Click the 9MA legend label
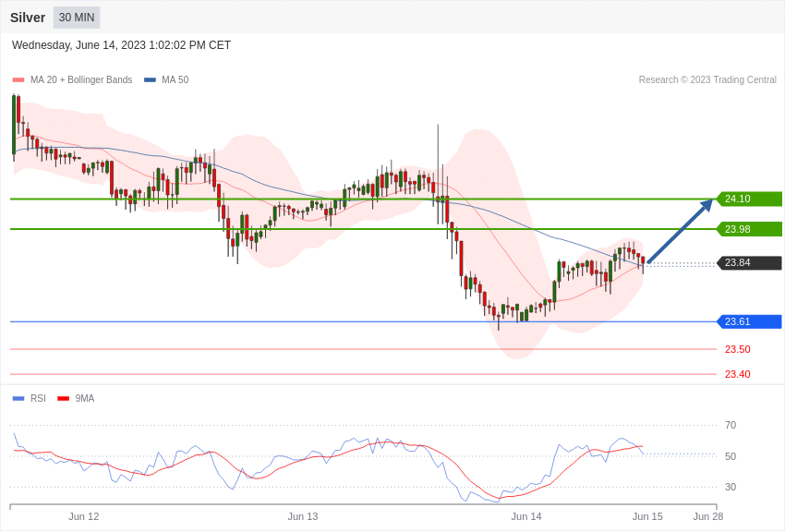This screenshot has height=532, width=785. pyautogui.click(x=85, y=398)
